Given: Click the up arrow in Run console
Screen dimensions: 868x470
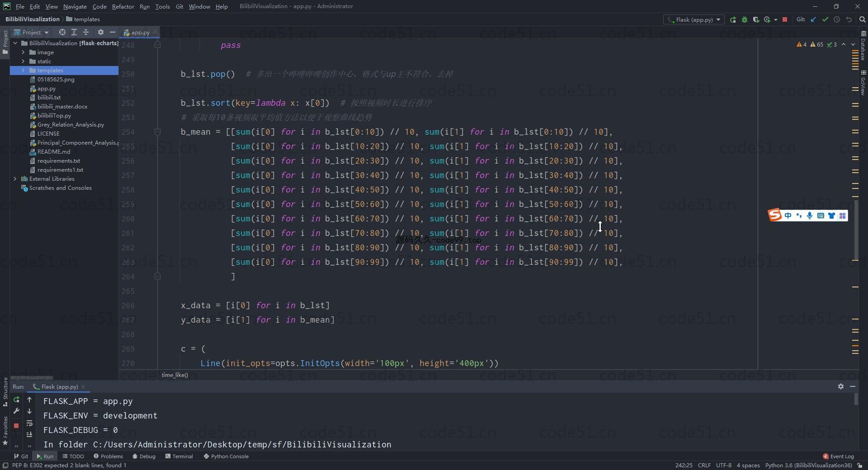Looking at the screenshot, I should (29, 399).
